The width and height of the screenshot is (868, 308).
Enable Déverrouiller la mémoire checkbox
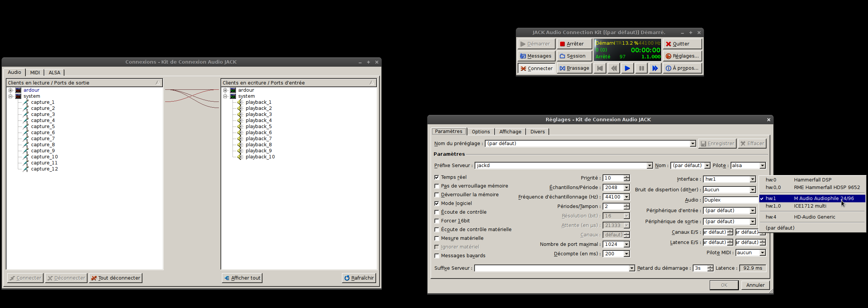(x=437, y=195)
